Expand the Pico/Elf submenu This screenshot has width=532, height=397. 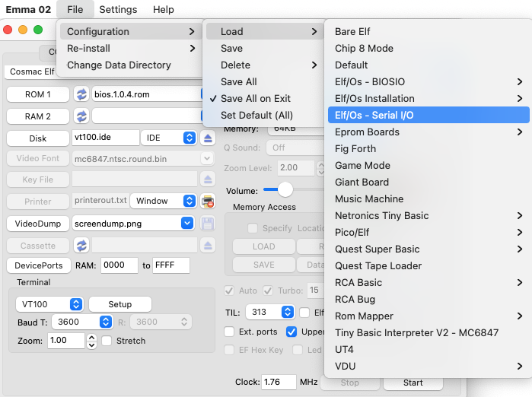[428, 232]
